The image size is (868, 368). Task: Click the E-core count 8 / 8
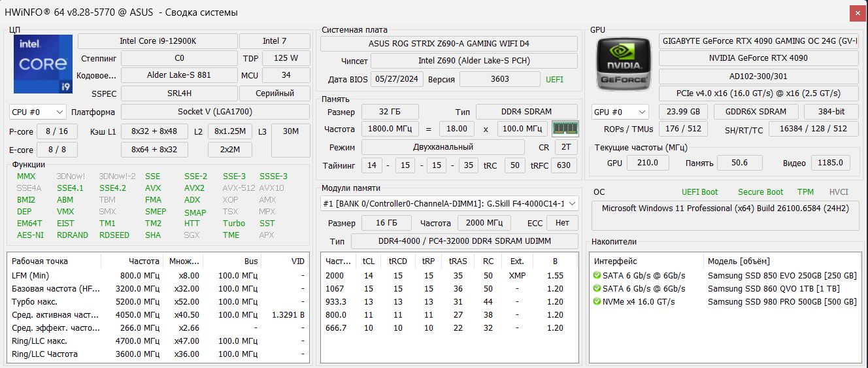point(57,150)
